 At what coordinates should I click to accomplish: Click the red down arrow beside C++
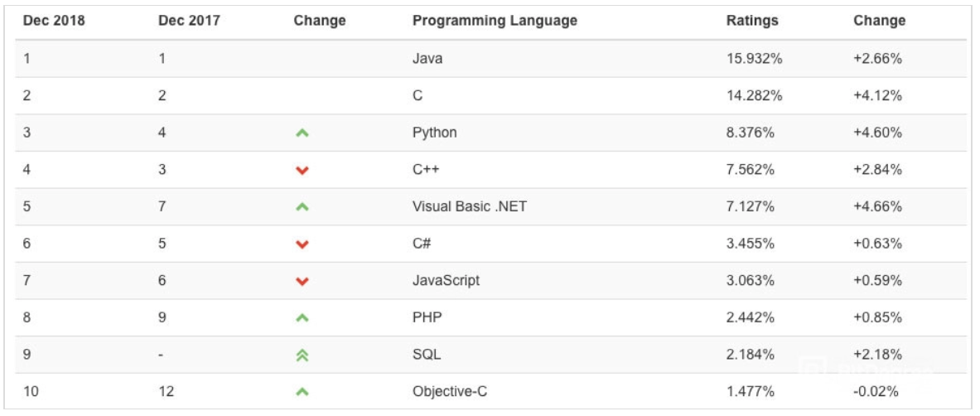(302, 170)
